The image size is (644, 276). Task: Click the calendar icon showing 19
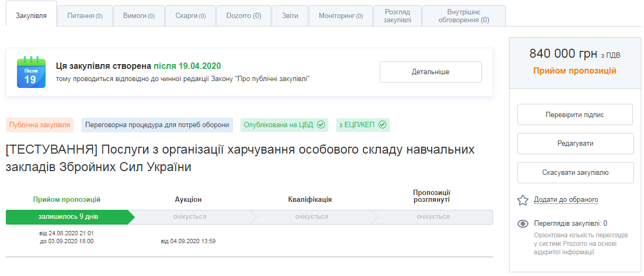pyautogui.click(x=31, y=72)
